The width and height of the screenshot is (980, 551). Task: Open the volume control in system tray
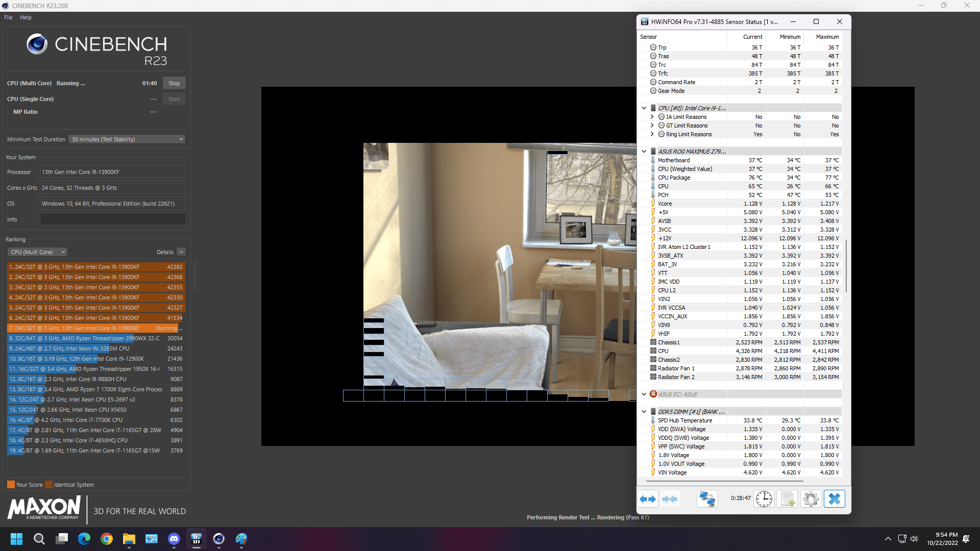[914, 539]
